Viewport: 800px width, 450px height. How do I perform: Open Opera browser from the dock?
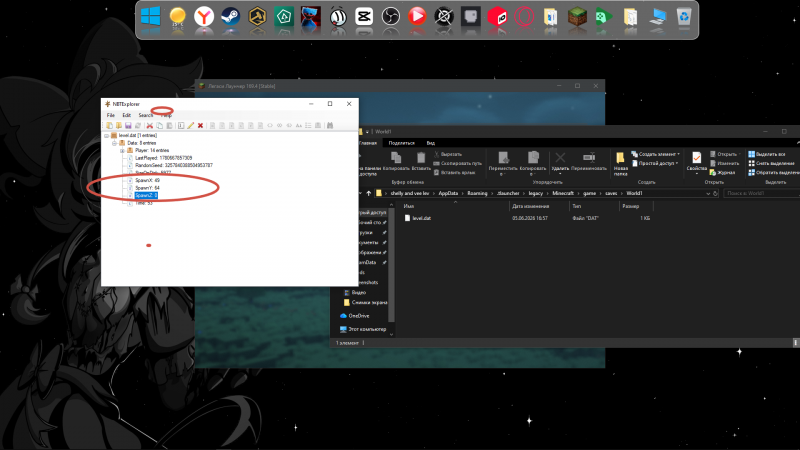[523, 17]
